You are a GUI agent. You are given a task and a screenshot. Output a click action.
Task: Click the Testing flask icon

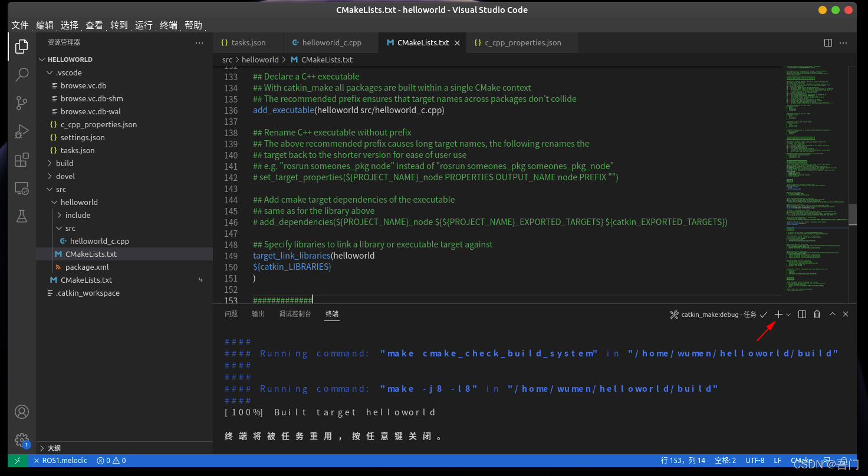click(21, 216)
